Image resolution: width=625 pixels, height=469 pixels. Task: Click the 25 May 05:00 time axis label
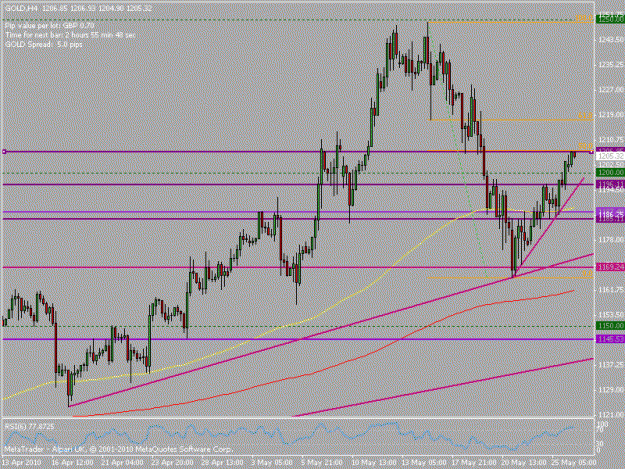(574, 463)
